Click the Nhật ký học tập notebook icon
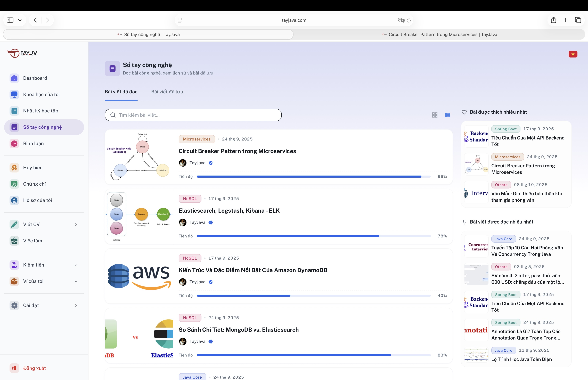The image size is (588, 380). 14,111
